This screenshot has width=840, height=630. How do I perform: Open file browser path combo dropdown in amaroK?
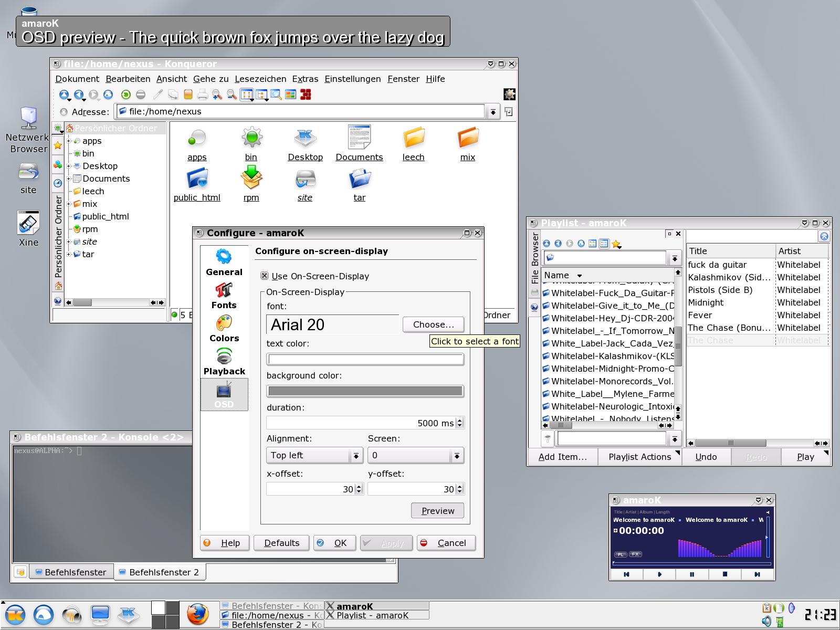[x=675, y=258]
